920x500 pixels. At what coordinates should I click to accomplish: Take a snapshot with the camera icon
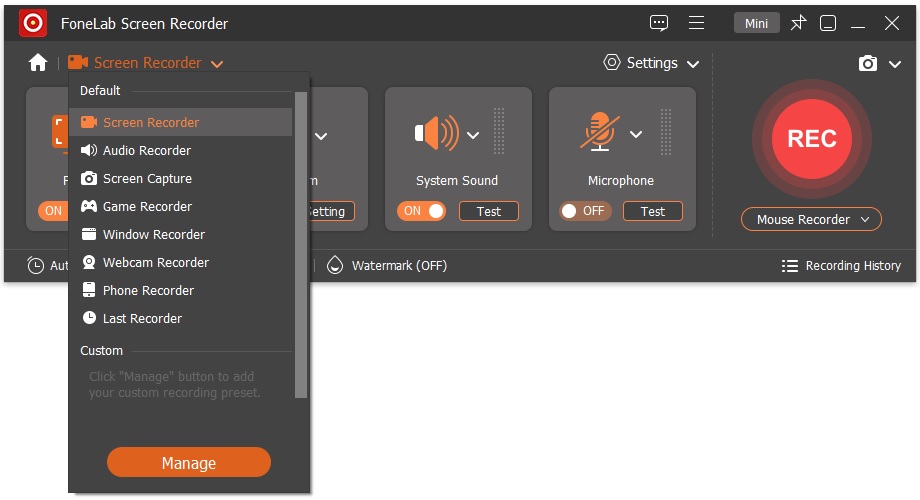(x=868, y=63)
